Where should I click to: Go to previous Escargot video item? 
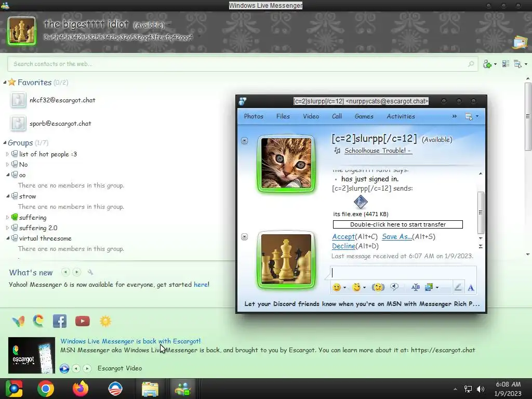76,368
